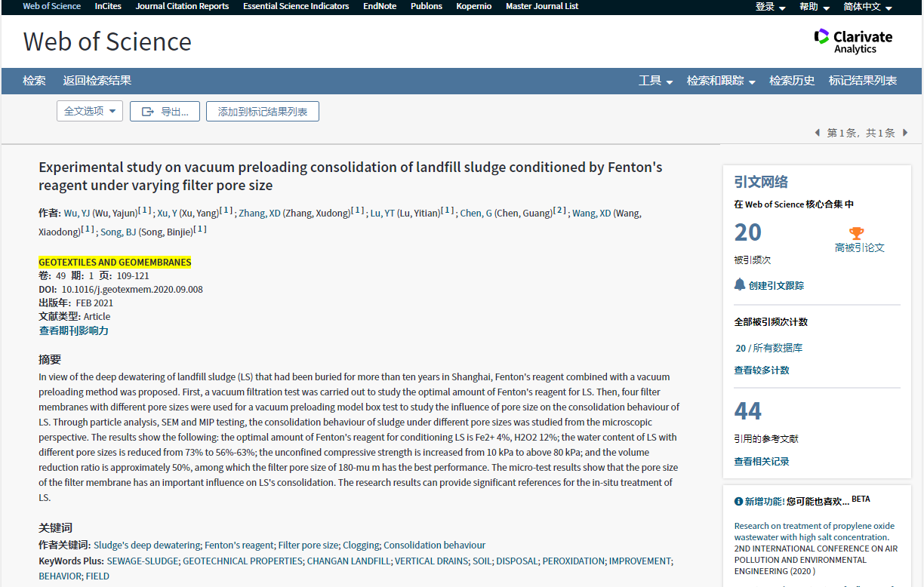Open Journal Citation Reports in top bar
Viewport: 924px width, 587px height.
182,6
